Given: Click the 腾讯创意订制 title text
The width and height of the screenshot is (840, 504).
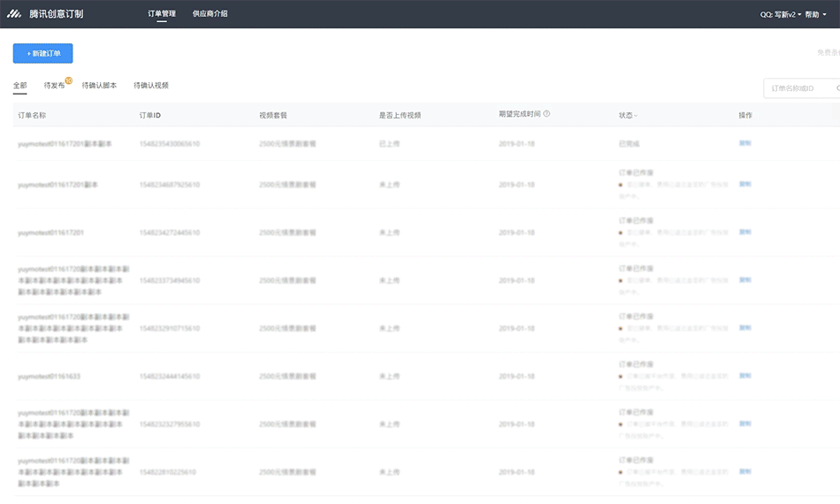Looking at the screenshot, I should tap(57, 14).
